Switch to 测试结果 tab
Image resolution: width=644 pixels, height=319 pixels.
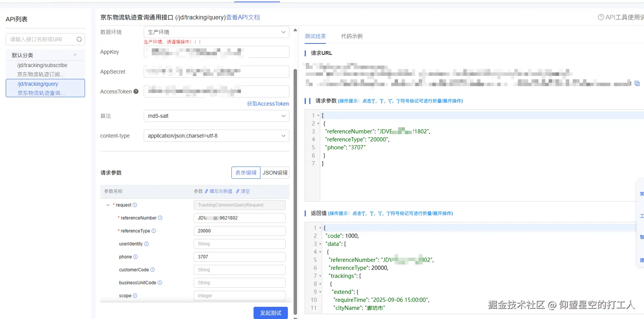pos(315,37)
